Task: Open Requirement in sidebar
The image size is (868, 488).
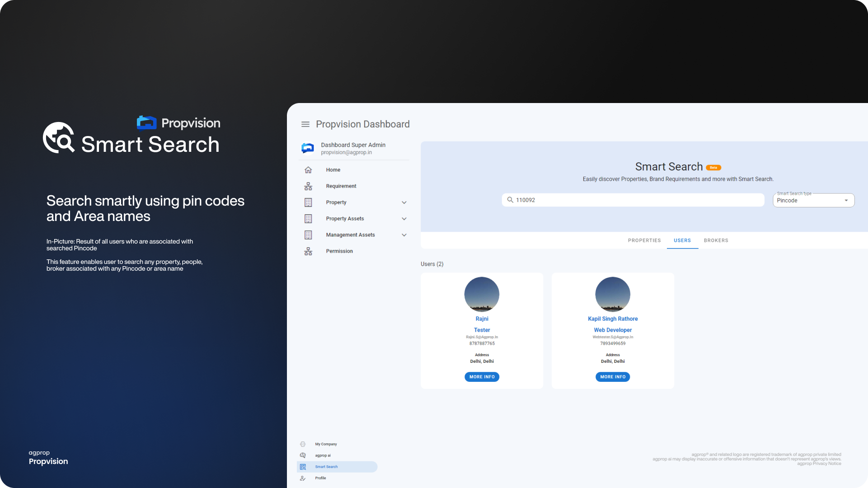Action: click(x=341, y=186)
